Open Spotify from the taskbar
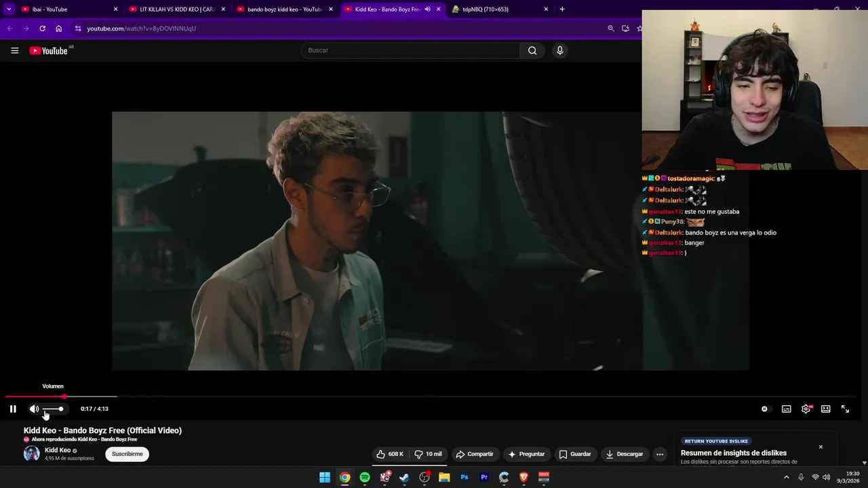 (365, 477)
